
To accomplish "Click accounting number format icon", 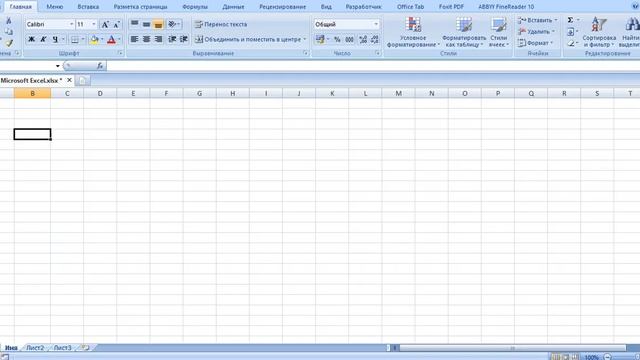I will (x=320, y=39).
